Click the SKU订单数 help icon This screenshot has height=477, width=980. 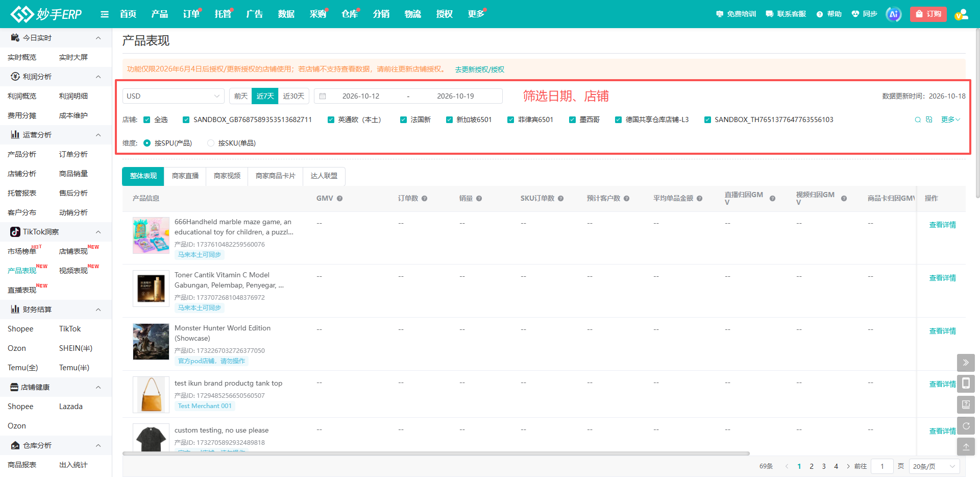coord(560,199)
